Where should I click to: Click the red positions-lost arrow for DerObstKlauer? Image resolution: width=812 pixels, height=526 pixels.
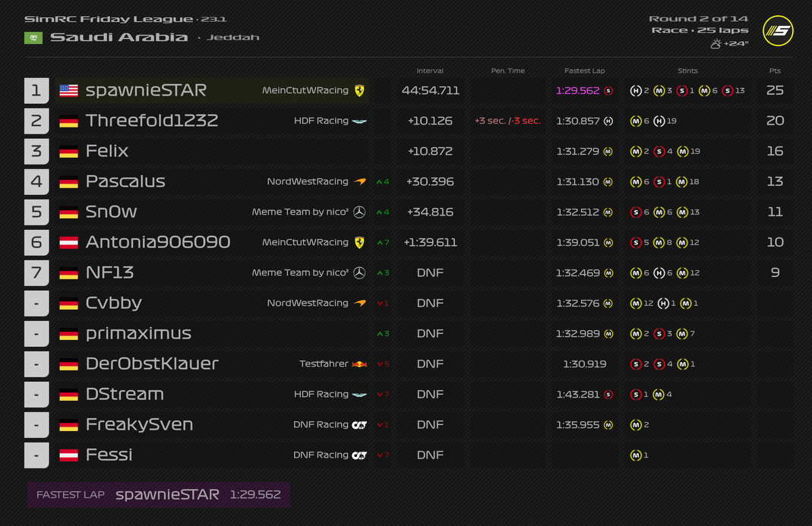tap(379, 364)
